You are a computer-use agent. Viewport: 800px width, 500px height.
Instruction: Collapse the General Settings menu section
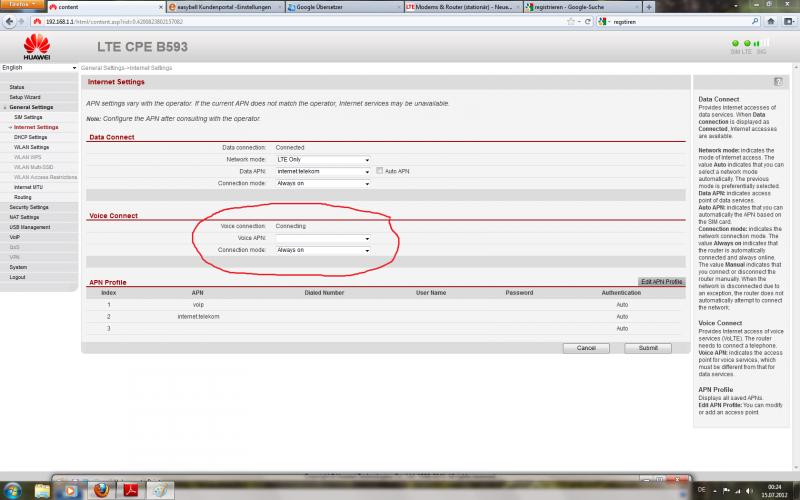(31, 107)
